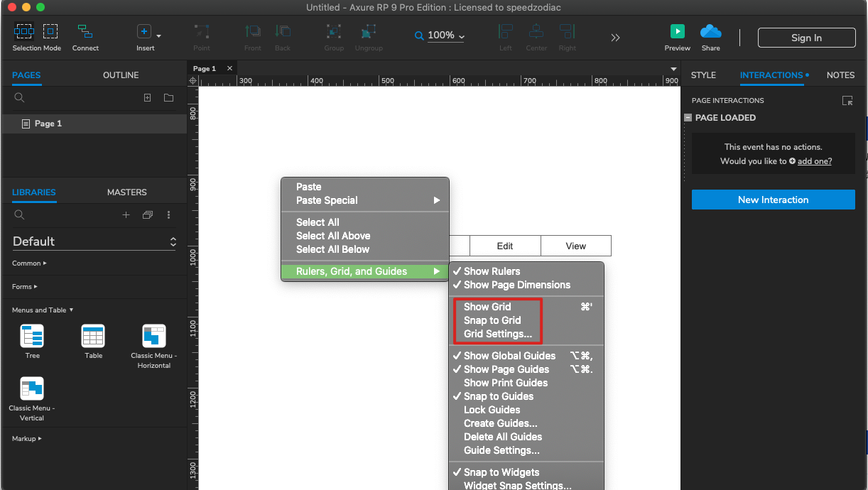Collapse the Page Loaded event

pyautogui.click(x=688, y=118)
